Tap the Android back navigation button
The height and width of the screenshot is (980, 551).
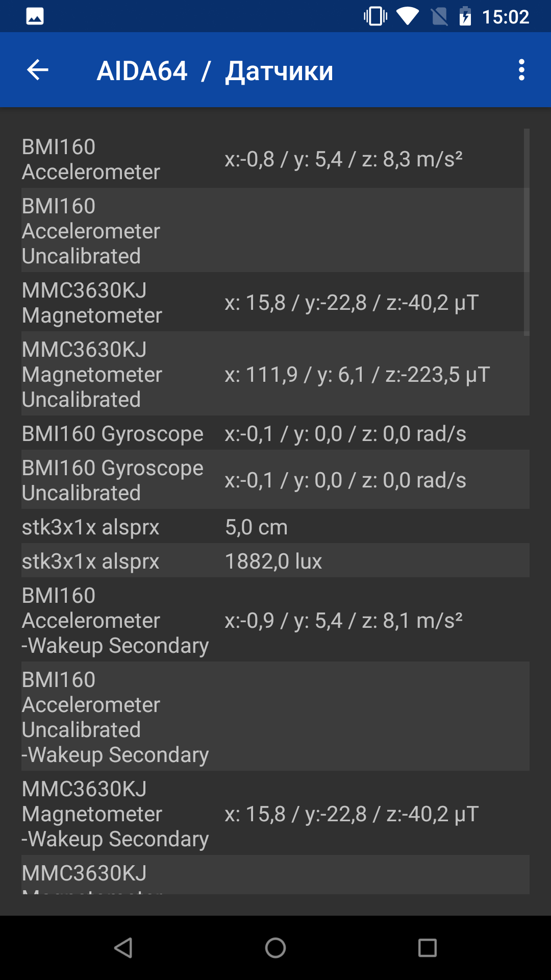123,948
